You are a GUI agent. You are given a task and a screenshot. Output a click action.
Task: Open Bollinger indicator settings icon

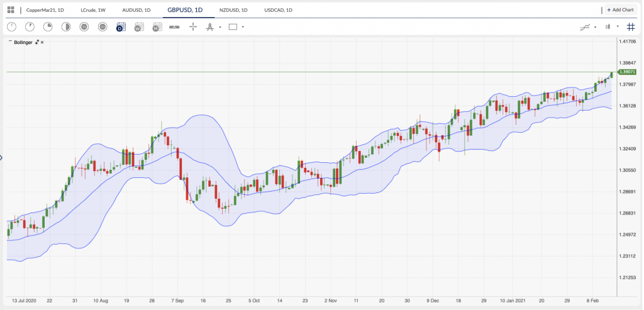click(x=37, y=42)
